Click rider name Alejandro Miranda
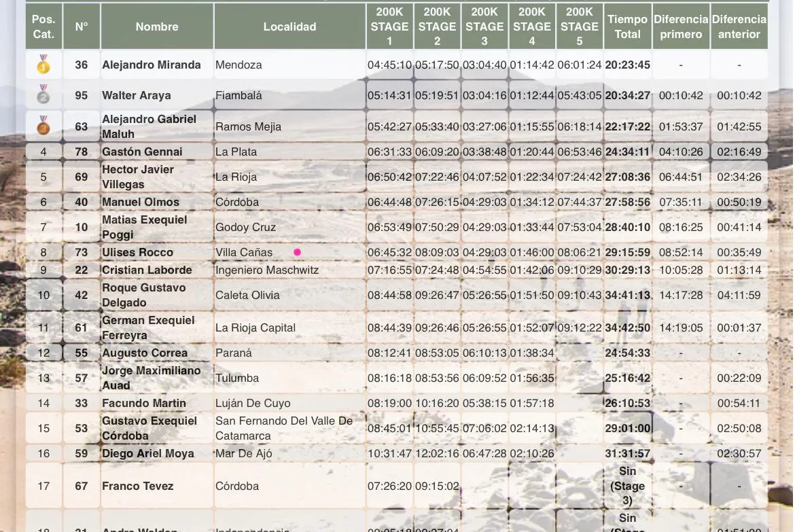The image size is (795, 532). click(x=152, y=65)
